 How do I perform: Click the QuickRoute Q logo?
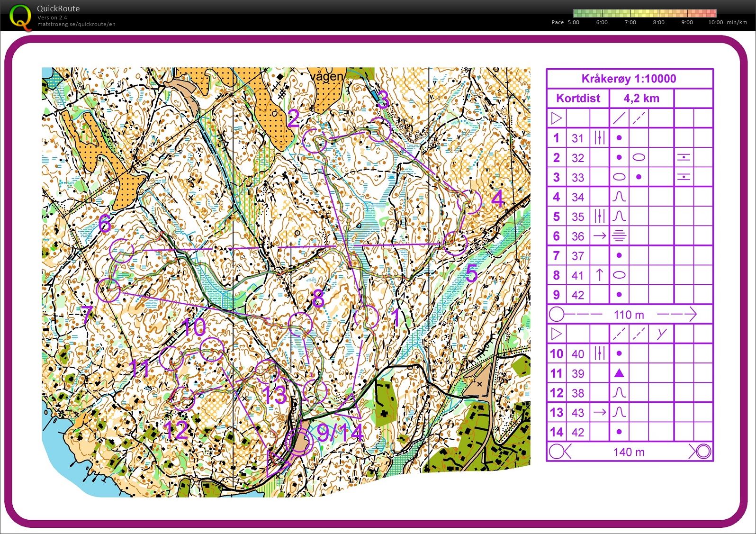coord(21,17)
